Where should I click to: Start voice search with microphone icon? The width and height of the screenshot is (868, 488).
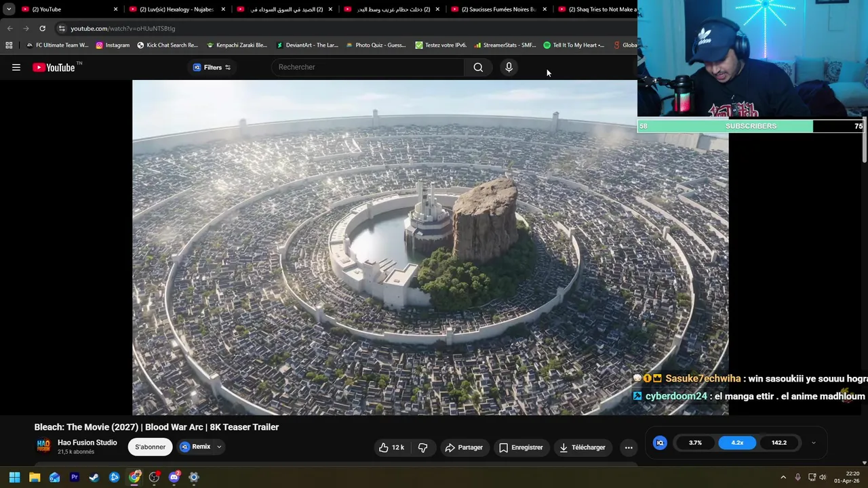[509, 67]
